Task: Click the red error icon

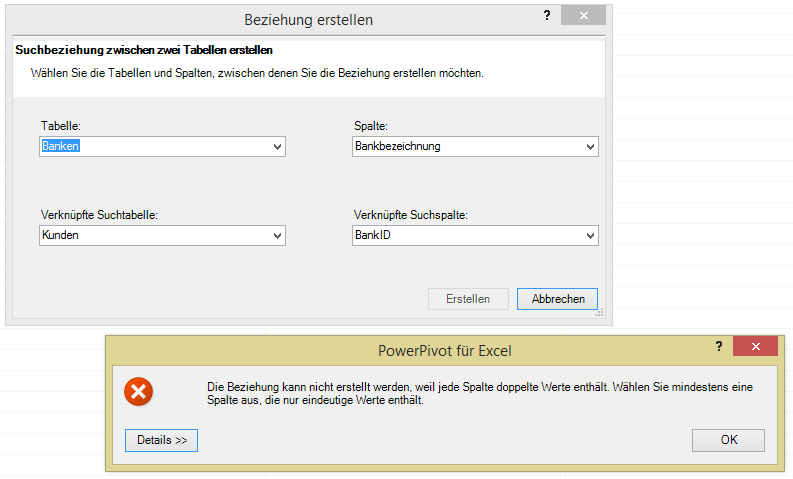Action: point(138,392)
